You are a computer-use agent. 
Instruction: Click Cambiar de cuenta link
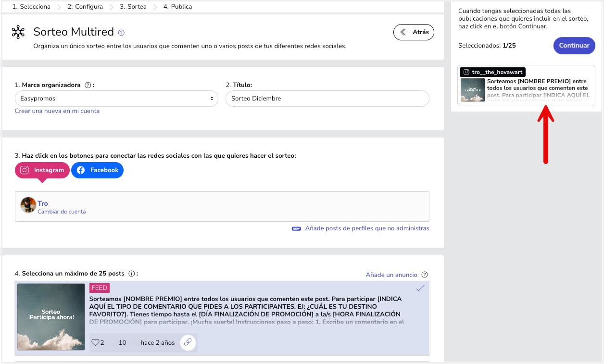tap(62, 212)
